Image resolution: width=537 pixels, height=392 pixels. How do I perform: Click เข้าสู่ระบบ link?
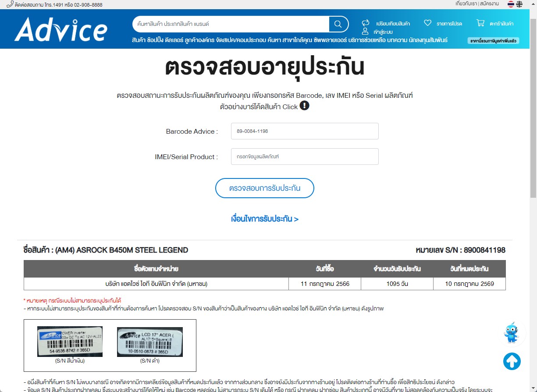click(x=383, y=32)
